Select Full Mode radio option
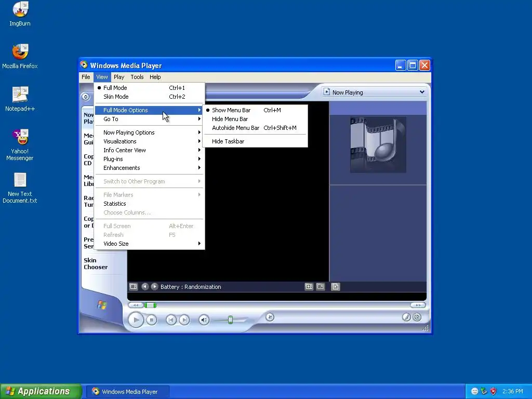The height and width of the screenshot is (399, 532). (x=149, y=87)
